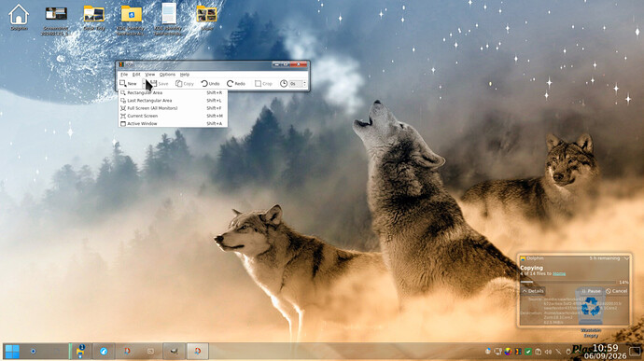Click the volume icon in system tray
Viewport: 644px width, 361px height.
[x=548, y=352]
